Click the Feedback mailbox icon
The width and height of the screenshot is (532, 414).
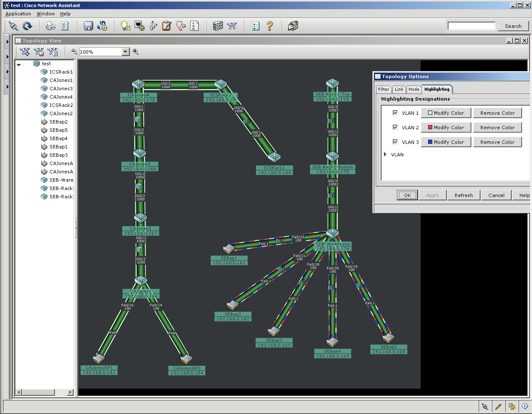coord(293,26)
